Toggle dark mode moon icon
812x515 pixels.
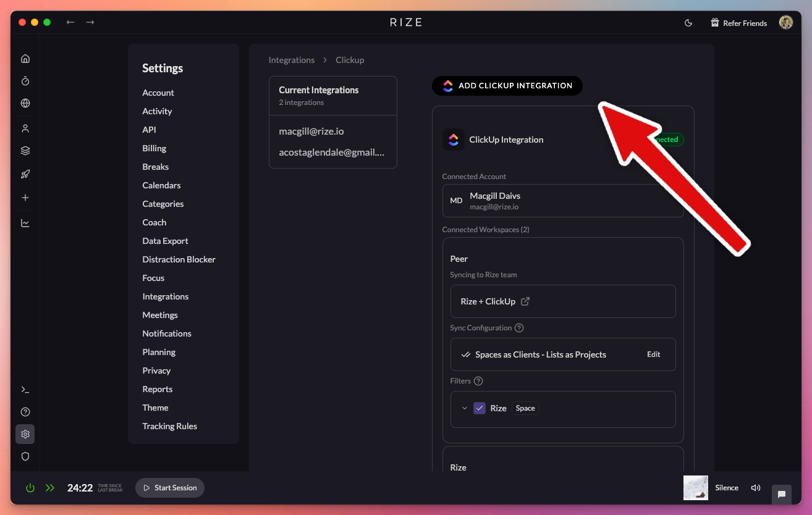point(688,23)
